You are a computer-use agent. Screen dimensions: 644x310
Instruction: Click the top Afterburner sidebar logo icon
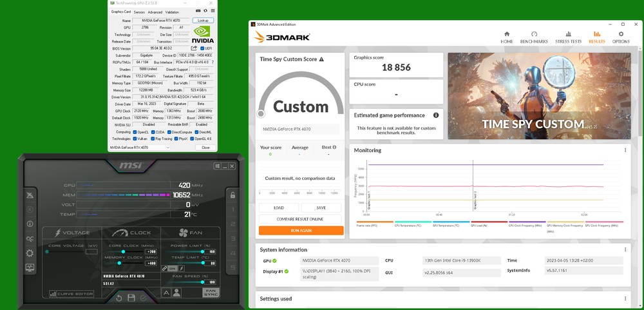tap(30, 195)
